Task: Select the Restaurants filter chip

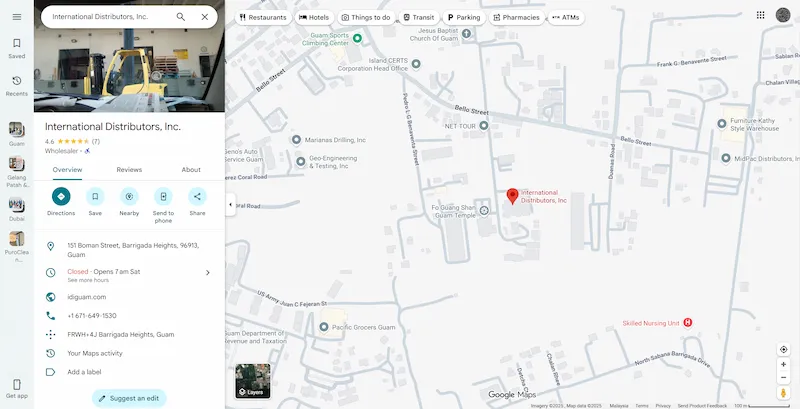Action: (263, 17)
